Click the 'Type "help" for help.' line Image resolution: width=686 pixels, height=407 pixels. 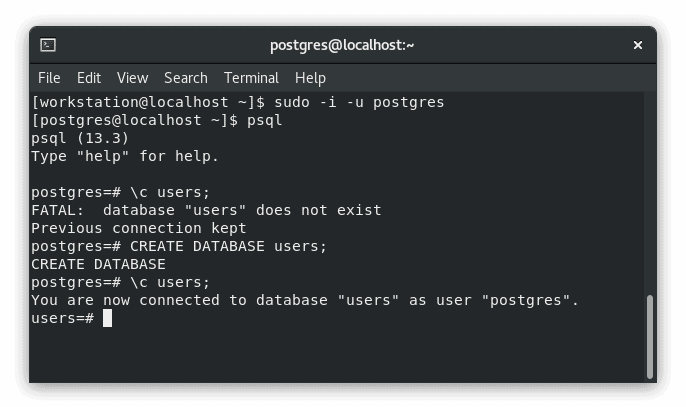[125, 156]
